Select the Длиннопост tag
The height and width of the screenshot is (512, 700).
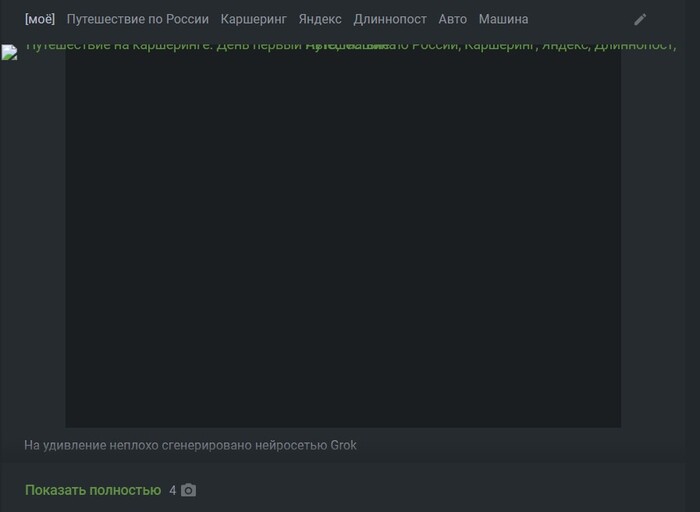point(390,19)
